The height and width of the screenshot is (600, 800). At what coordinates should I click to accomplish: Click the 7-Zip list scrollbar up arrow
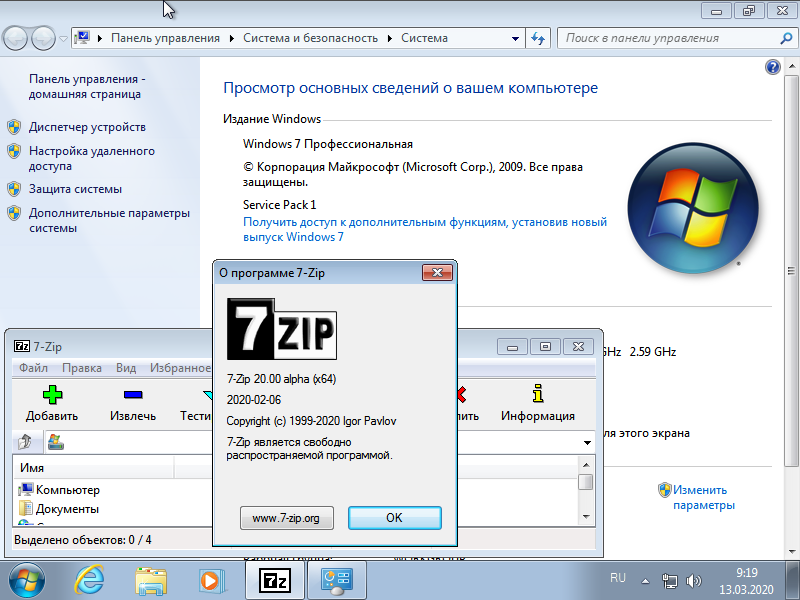tap(586, 465)
